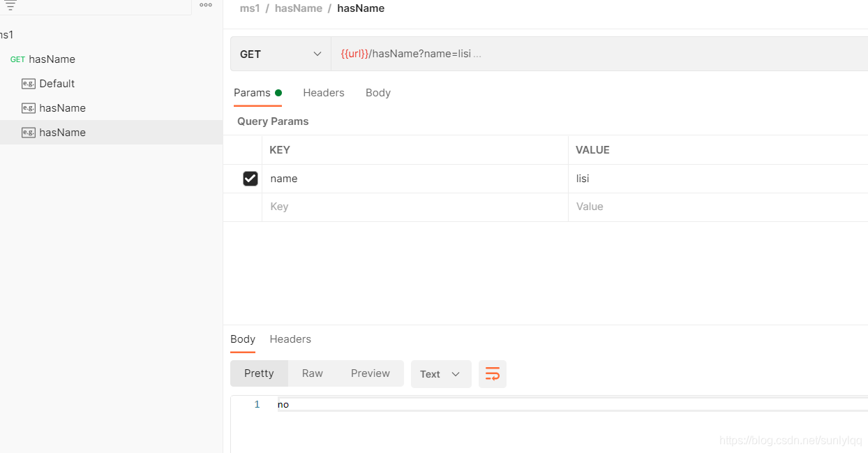Screen dimensions: 868x453
Task: Click the ms1 breadcrumb link
Action: [x=250, y=8]
